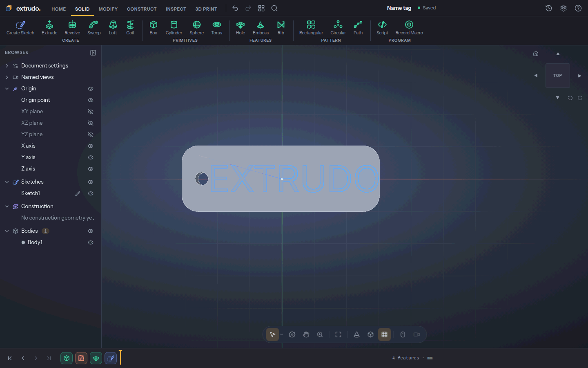Collapse the Sketches tree node
588x368 pixels.
click(x=7, y=182)
